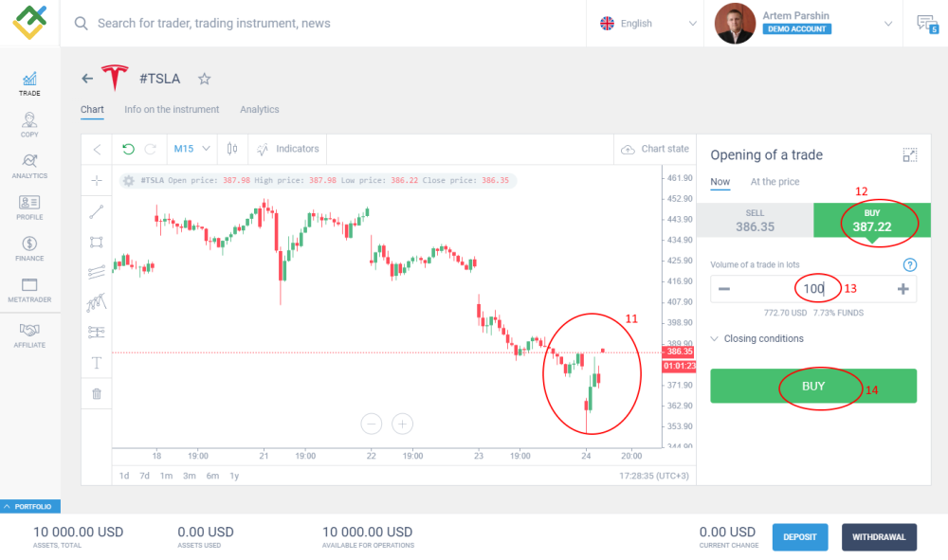Image resolution: width=948 pixels, height=560 pixels.
Task: Delete drawings with the trash icon
Action: [96, 393]
